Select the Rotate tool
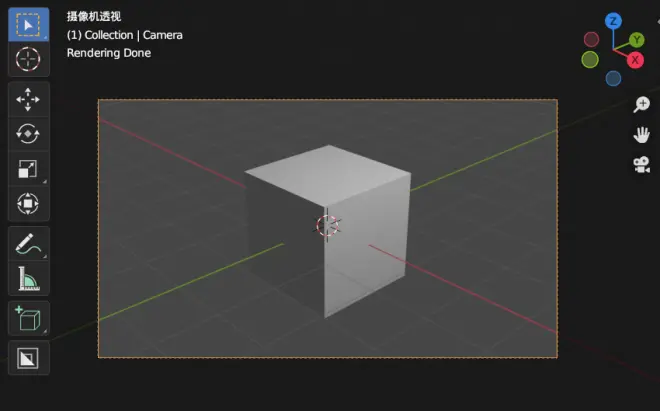 pyautogui.click(x=28, y=134)
